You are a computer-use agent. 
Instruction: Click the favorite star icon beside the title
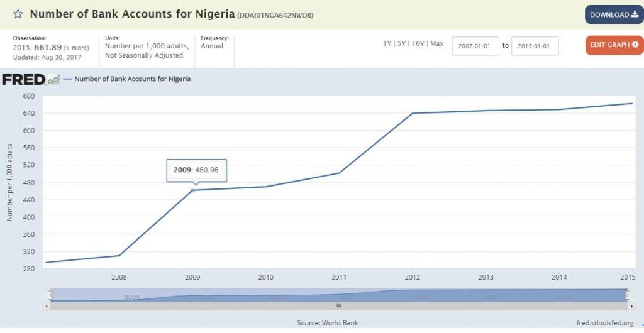click(x=18, y=14)
